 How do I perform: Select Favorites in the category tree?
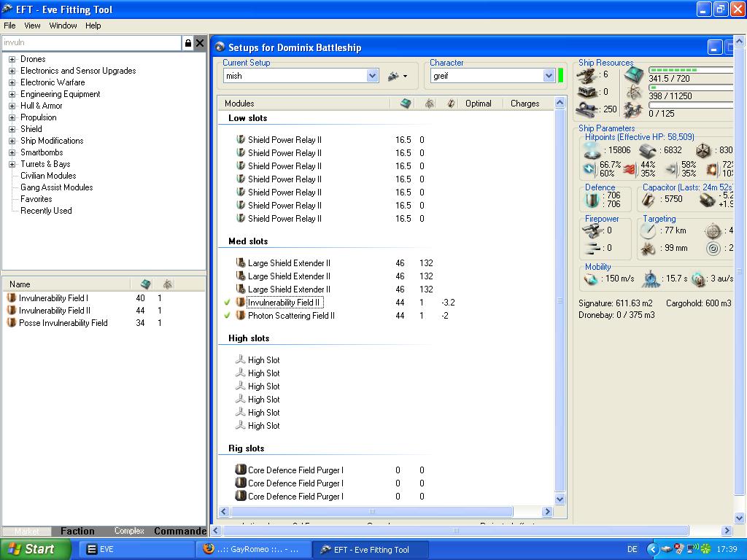pos(36,199)
